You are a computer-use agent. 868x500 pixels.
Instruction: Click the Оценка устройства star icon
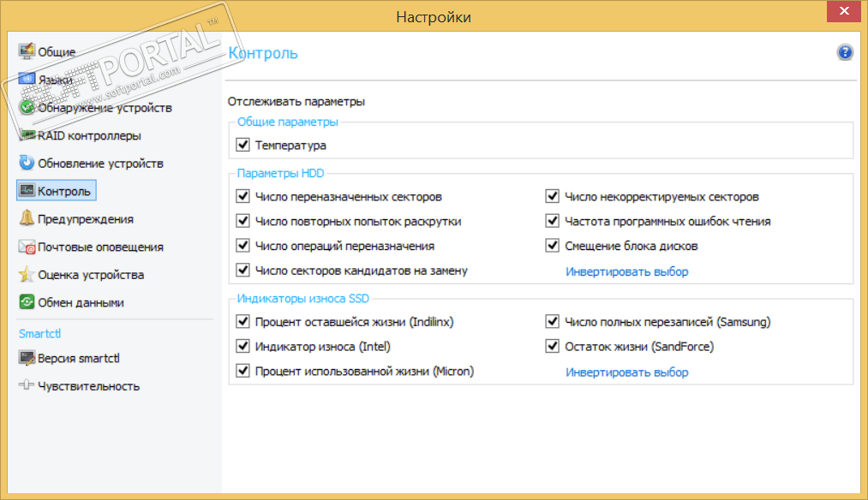26,274
